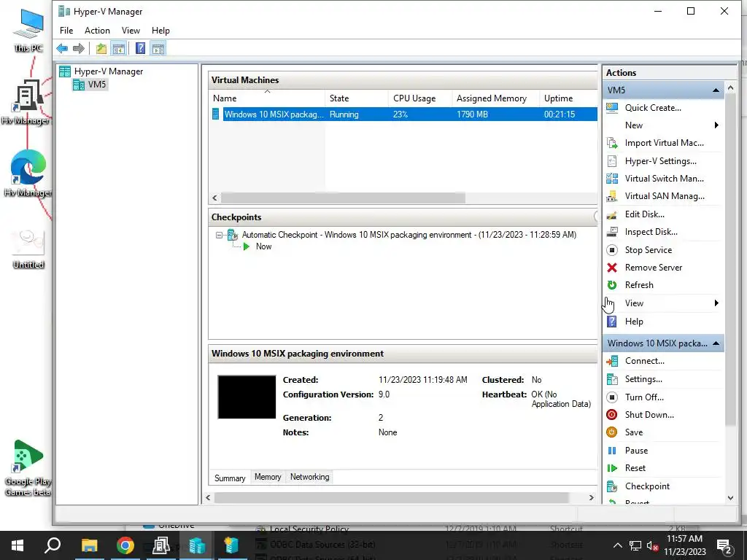Click the details pane scroll right arrow
Image resolution: width=747 pixels, height=560 pixels.
click(591, 498)
